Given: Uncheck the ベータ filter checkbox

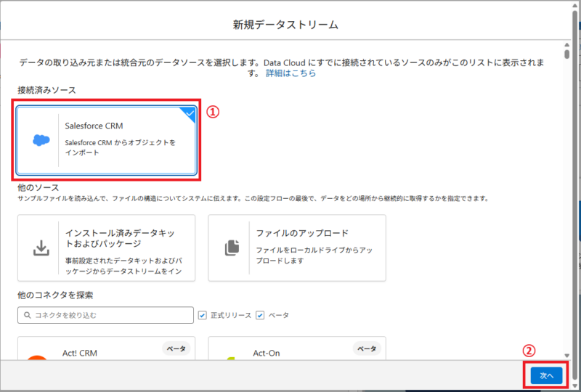Looking at the screenshot, I should point(260,315).
